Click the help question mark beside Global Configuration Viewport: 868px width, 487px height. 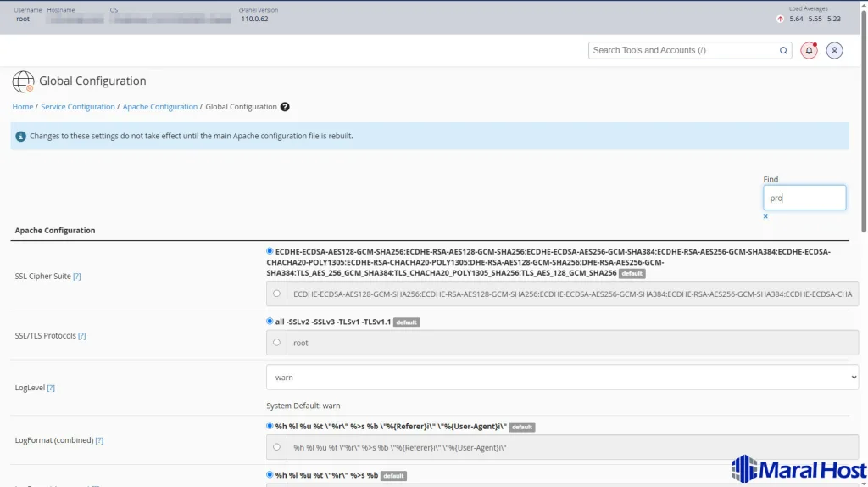tap(285, 107)
